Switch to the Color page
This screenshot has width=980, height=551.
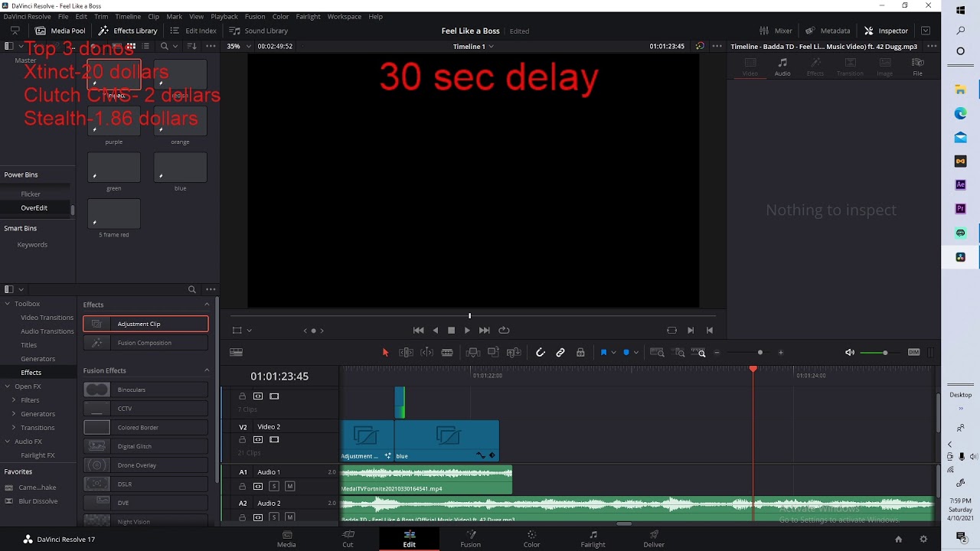pos(531,539)
